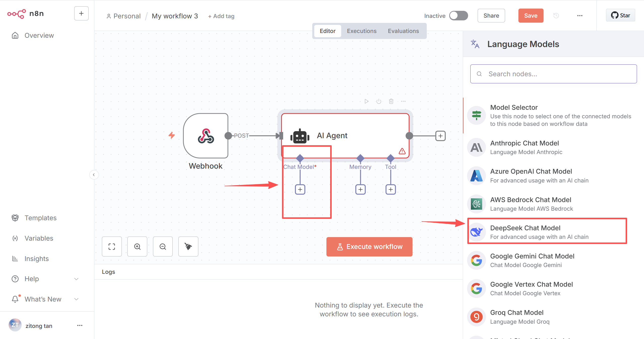Screen dimensions: 644x339
Task: Switch to the Executions tab
Action: pyautogui.click(x=362, y=31)
